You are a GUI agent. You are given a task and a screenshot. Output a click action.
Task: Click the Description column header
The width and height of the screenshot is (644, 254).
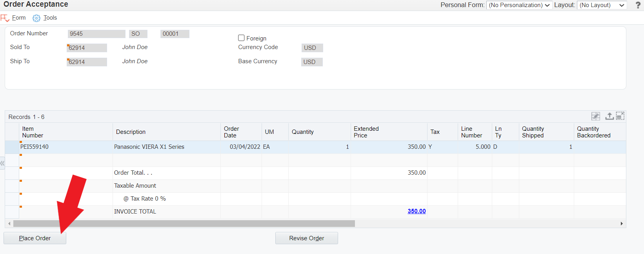[x=167, y=132]
